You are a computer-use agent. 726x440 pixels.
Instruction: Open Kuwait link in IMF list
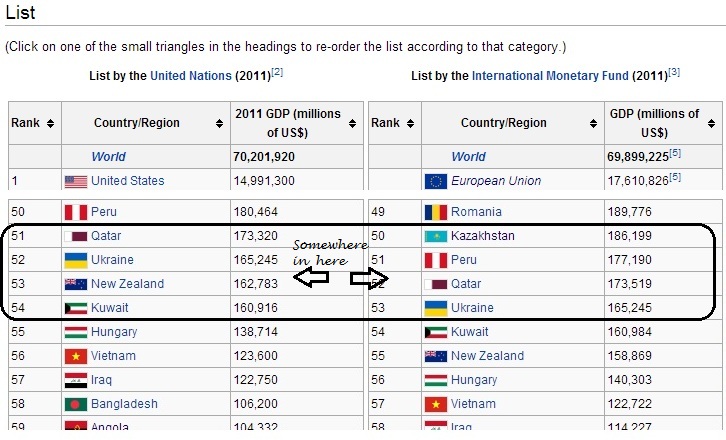(469, 332)
